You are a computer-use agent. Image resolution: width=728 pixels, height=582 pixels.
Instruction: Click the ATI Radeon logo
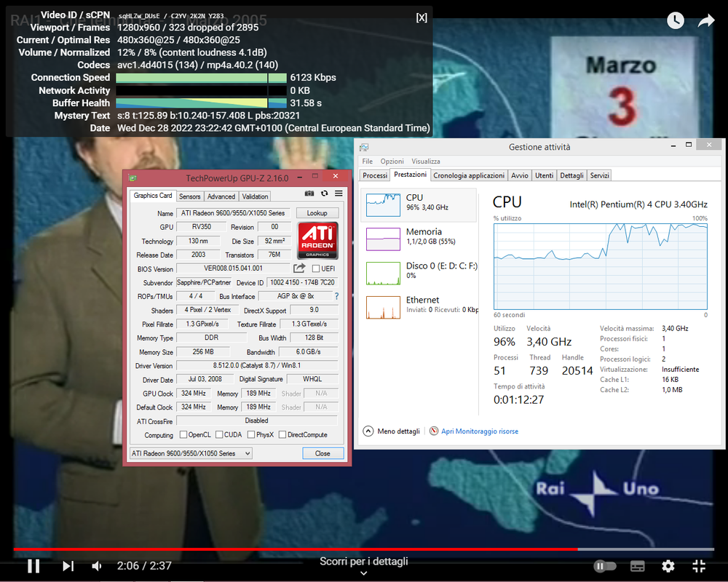(317, 240)
